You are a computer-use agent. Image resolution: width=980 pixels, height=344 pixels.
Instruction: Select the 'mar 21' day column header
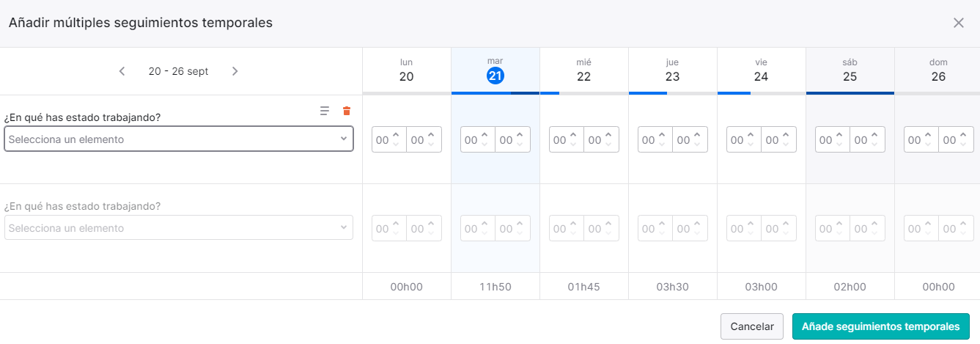(495, 70)
